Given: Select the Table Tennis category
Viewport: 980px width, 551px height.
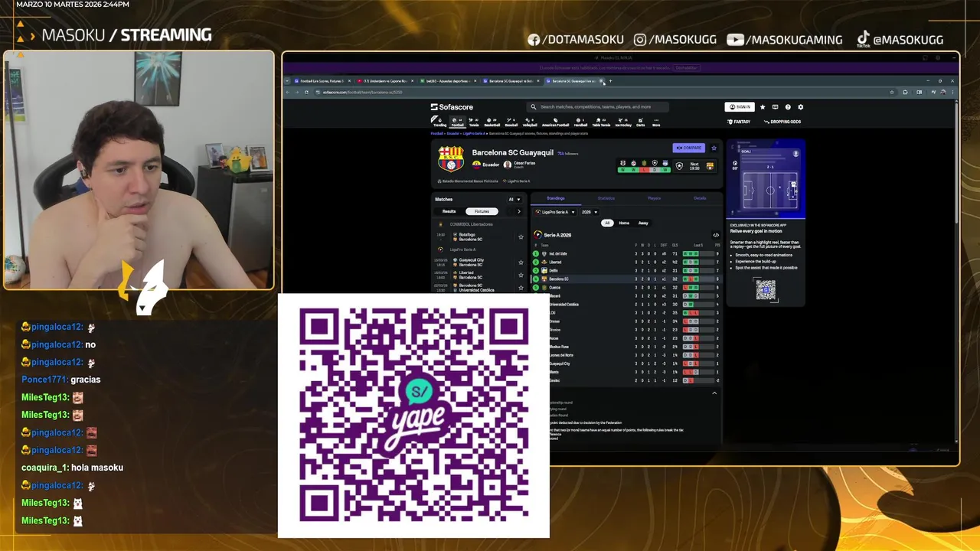Looking at the screenshot, I should tap(601, 122).
